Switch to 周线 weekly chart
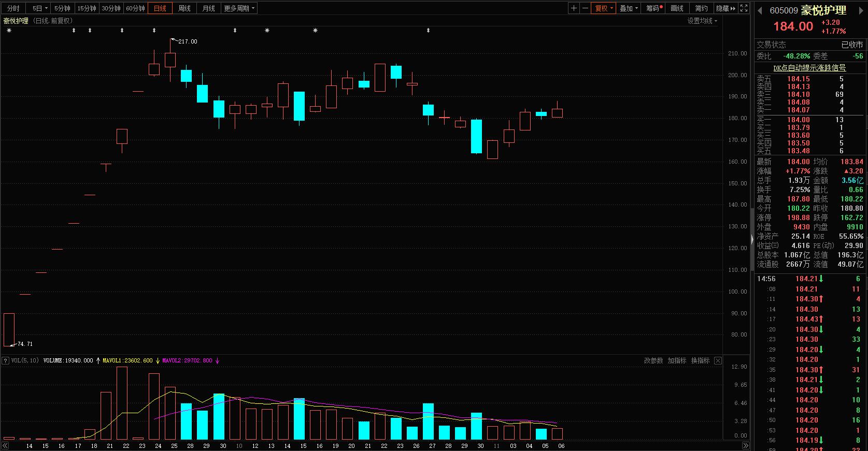The width and height of the screenshot is (868, 451). 184,8
